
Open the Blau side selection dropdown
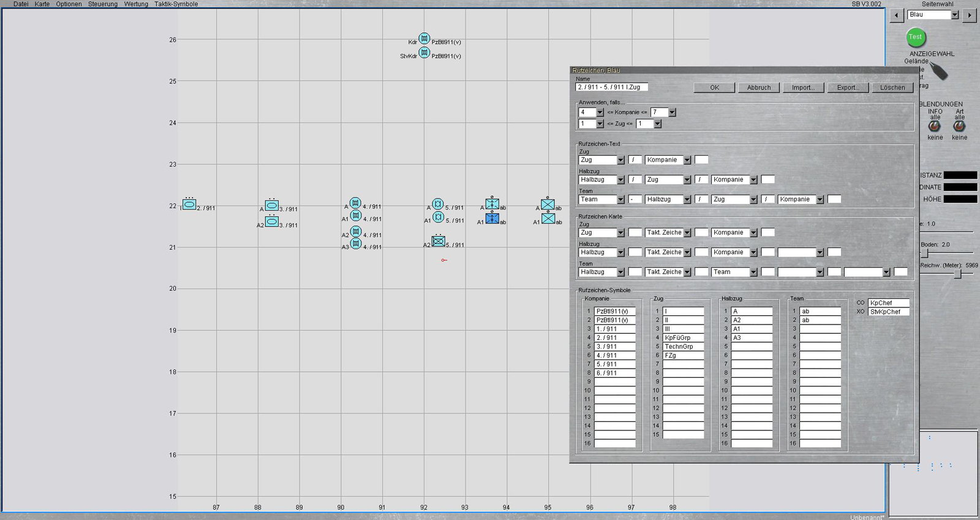(x=954, y=15)
